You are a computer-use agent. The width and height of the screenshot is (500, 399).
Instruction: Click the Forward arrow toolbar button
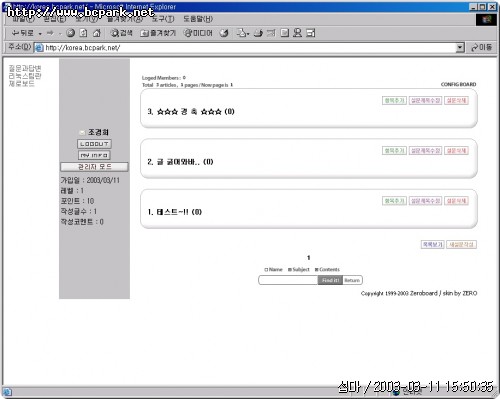pos(50,33)
